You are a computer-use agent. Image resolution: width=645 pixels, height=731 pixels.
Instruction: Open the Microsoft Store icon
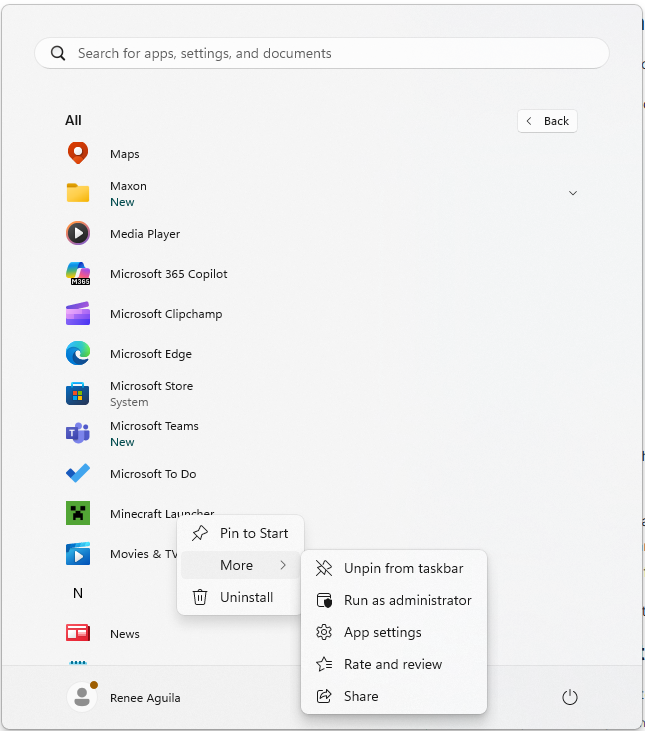tap(78, 393)
